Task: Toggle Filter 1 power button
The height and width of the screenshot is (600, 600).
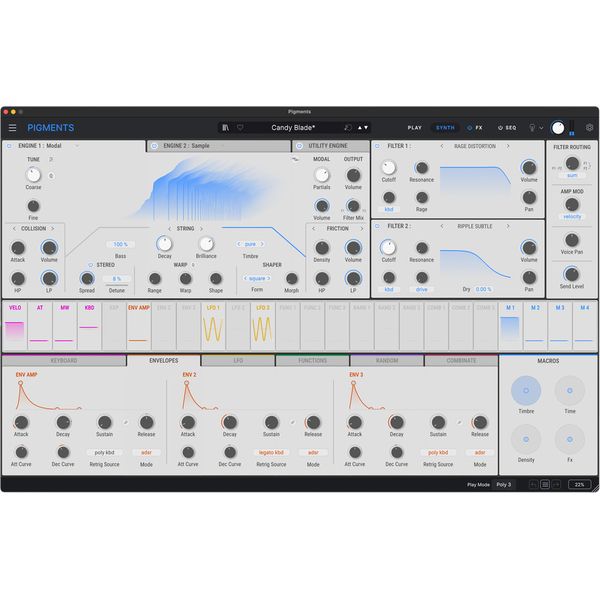Action: pos(377,146)
